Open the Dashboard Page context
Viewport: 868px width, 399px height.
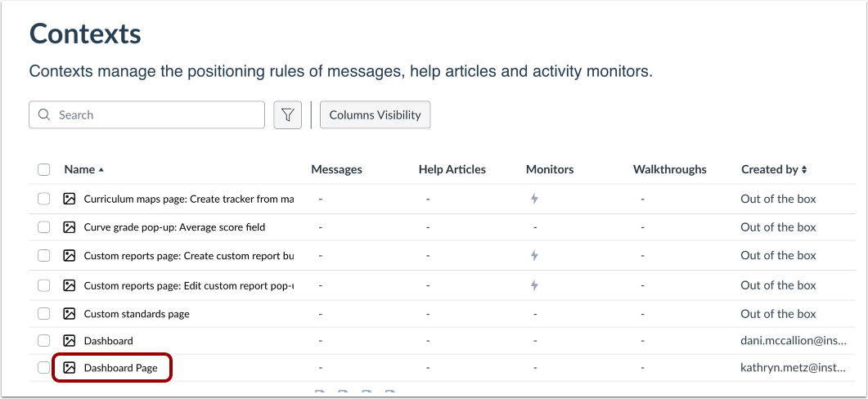pyautogui.click(x=120, y=368)
